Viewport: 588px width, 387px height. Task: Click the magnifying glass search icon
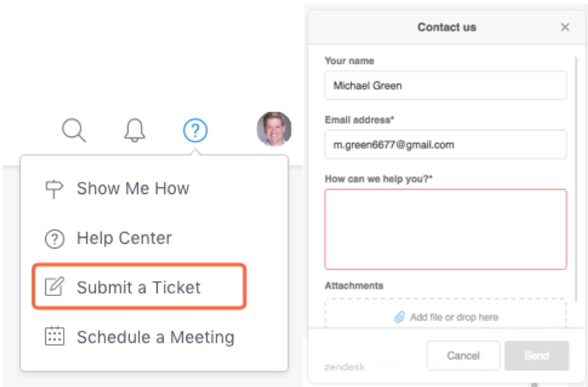coord(74,130)
